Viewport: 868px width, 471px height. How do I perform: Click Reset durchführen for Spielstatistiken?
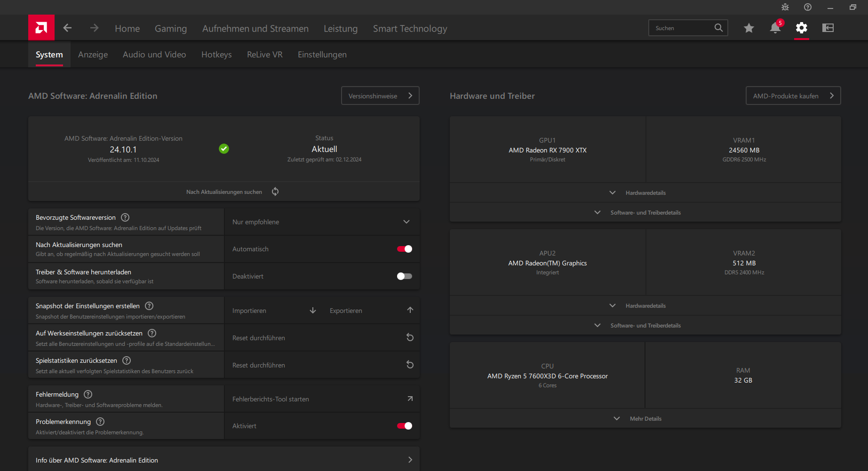click(322, 365)
